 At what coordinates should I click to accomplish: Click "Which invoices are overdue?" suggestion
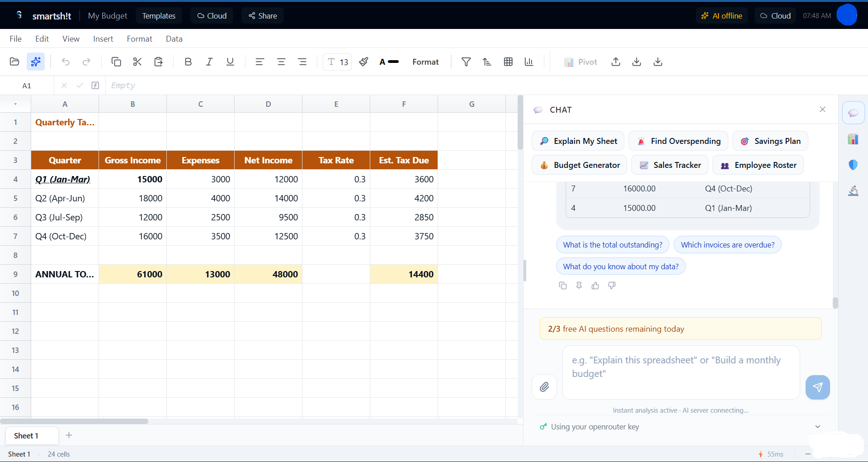[x=727, y=245]
